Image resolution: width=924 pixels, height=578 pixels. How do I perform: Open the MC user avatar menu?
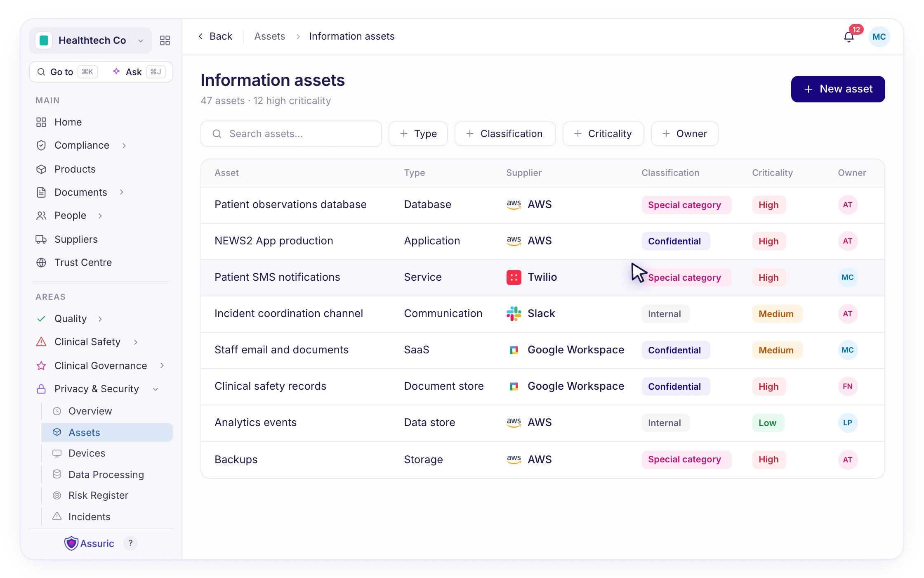point(879,37)
